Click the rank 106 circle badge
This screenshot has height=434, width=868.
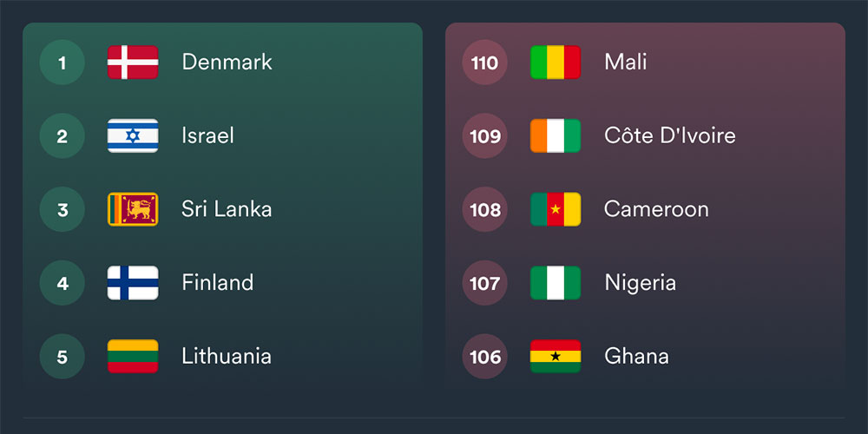(484, 356)
